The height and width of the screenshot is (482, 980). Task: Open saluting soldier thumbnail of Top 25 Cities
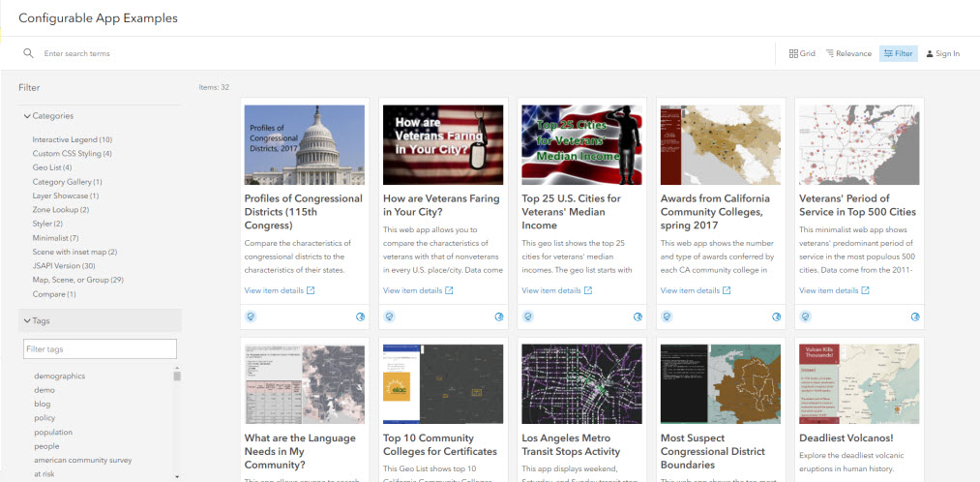[x=581, y=144]
